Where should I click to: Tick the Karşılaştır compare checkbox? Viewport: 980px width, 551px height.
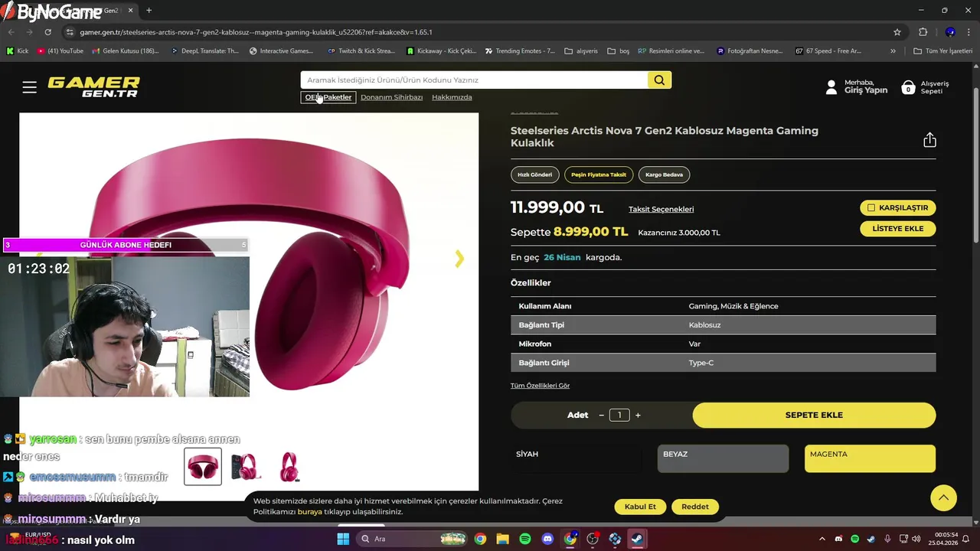pyautogui.click(x=871, y=208)
